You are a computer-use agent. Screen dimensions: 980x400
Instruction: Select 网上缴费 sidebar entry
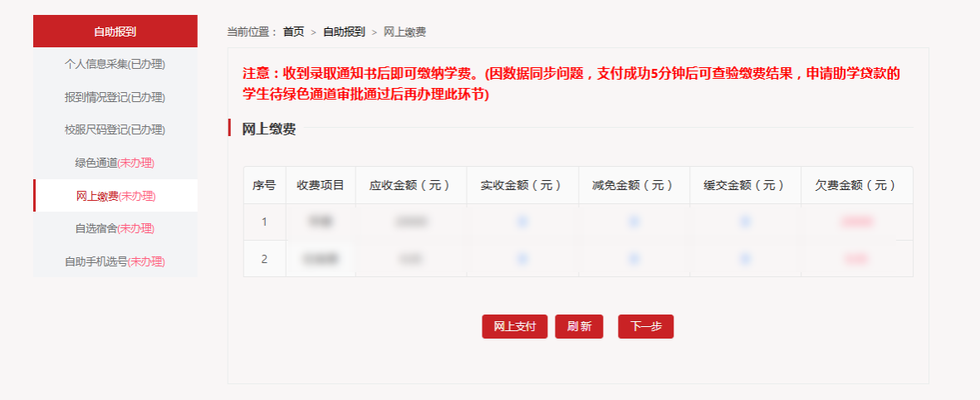[115, 196]
